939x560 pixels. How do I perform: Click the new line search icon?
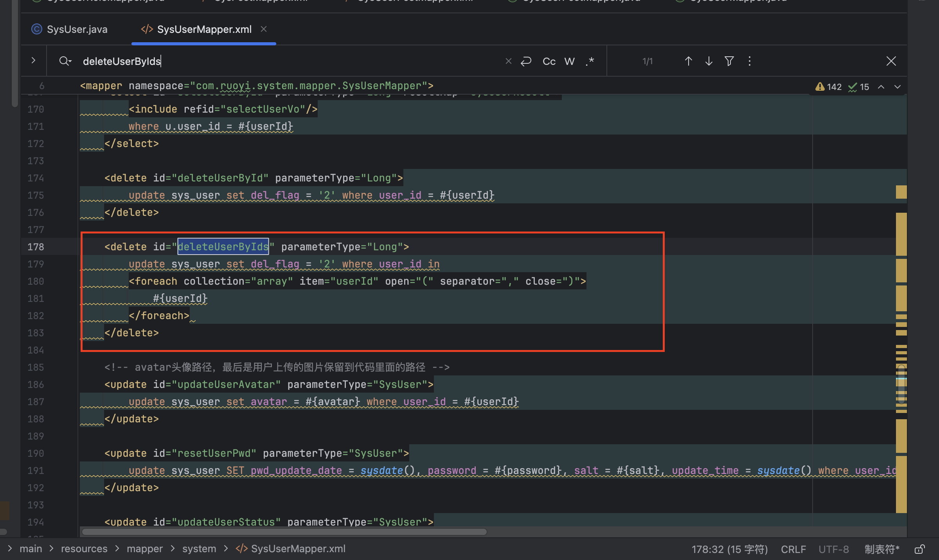coord(526,61)
